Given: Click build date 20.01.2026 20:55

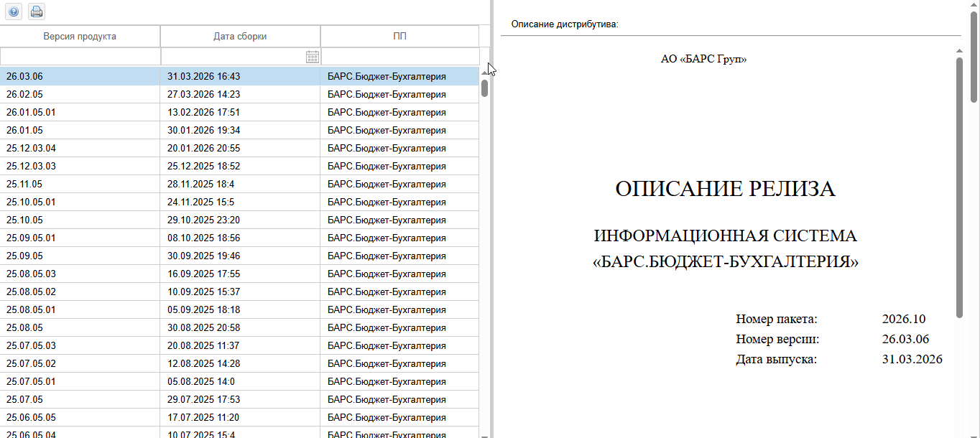Looking at the screenshot, I should click(203, 148).
